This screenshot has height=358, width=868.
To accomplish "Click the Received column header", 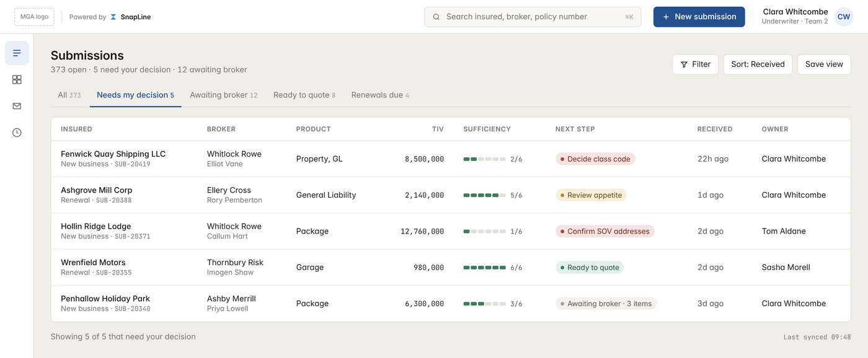I will (x=715, y=129).
